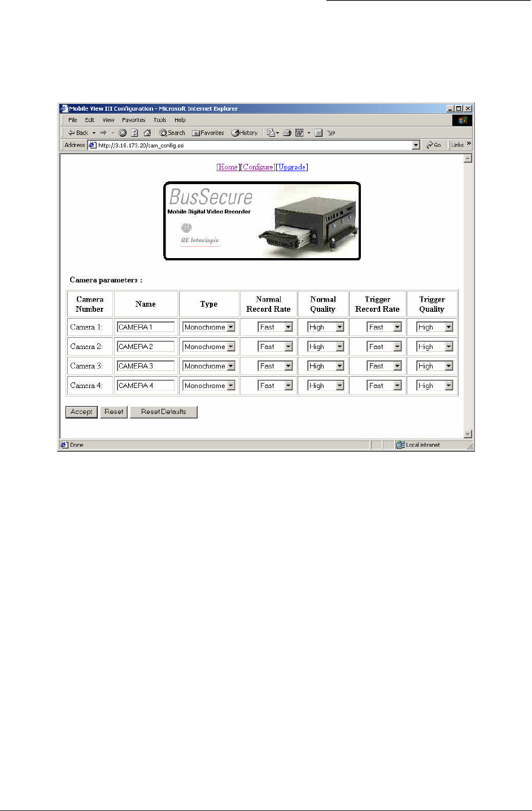This screenshot has height=811, width=532.
Task: Click the Camera 1 name field
Action: 146,327
